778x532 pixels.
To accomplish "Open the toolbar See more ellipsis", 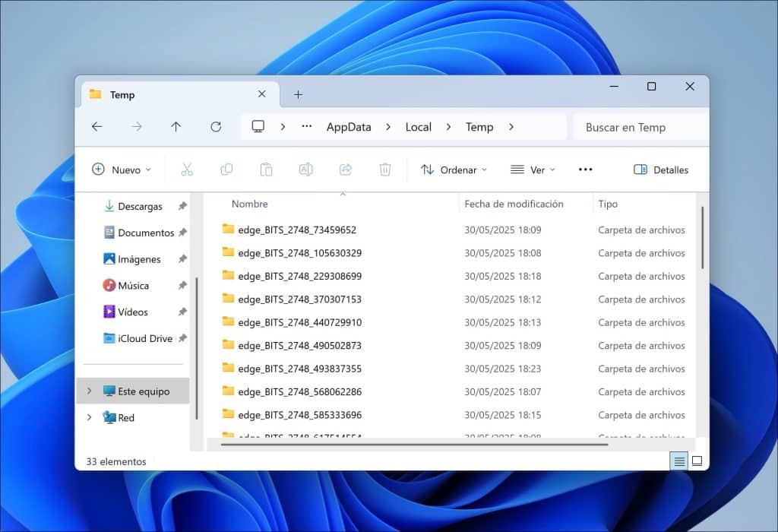I will click(x=586, y=169).
